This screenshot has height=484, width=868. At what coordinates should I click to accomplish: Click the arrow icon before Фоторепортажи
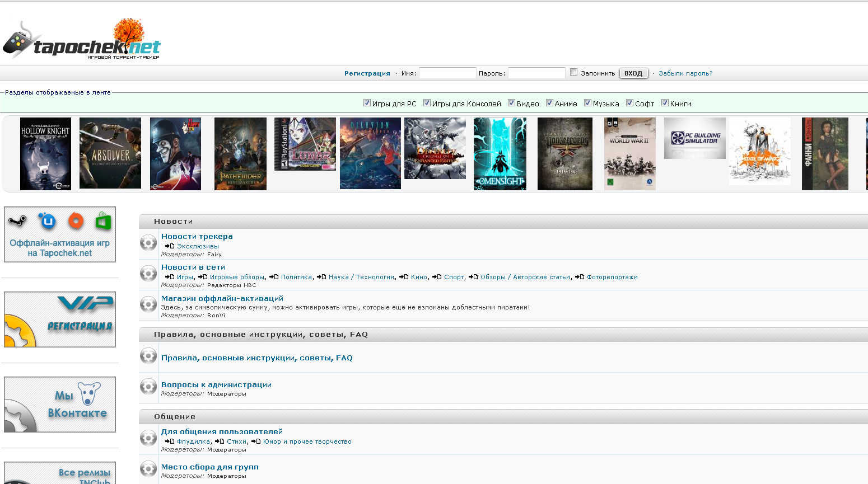pyautogui.click(x=580, y=277)
